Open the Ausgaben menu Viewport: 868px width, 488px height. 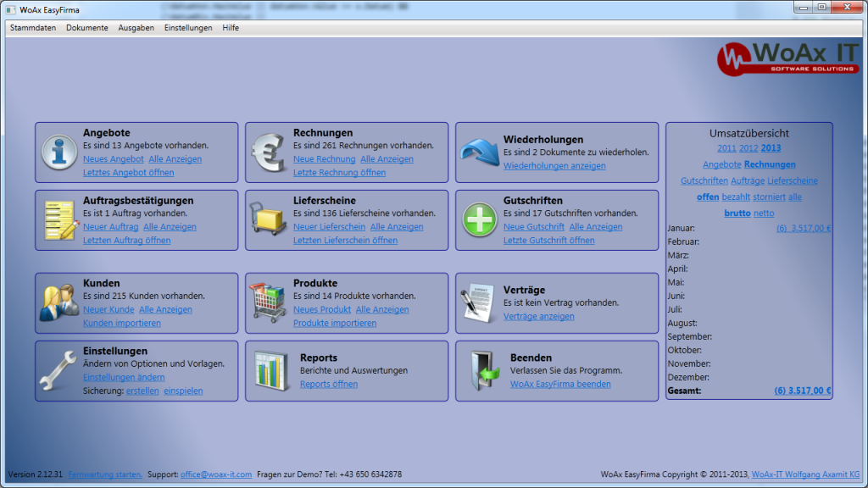click(136, 28)
